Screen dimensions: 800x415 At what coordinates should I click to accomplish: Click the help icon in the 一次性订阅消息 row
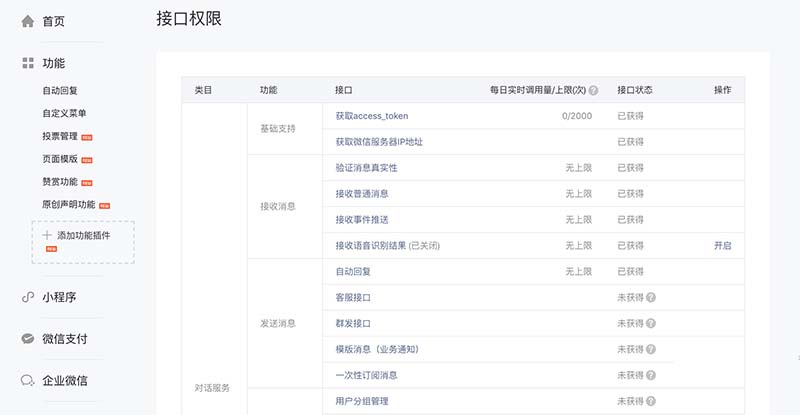(651, 376)
